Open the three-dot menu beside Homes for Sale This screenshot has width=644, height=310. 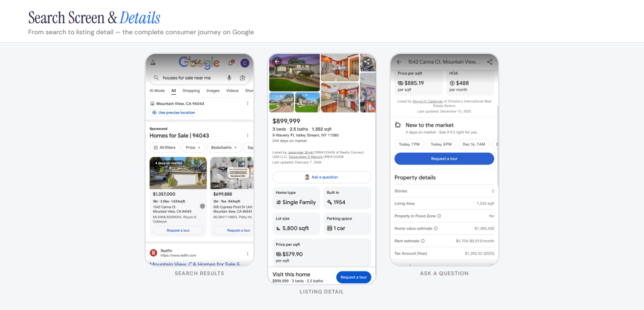click(x=248, y=135)
